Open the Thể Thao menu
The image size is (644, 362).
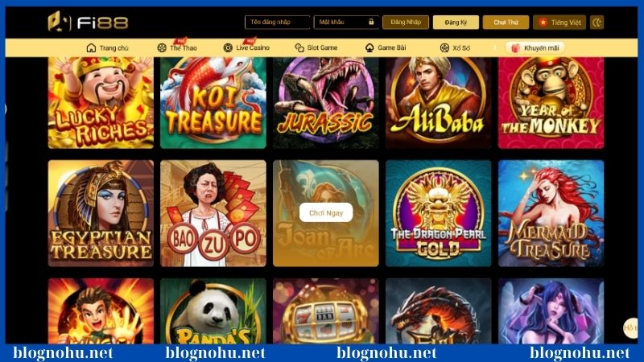177,47
